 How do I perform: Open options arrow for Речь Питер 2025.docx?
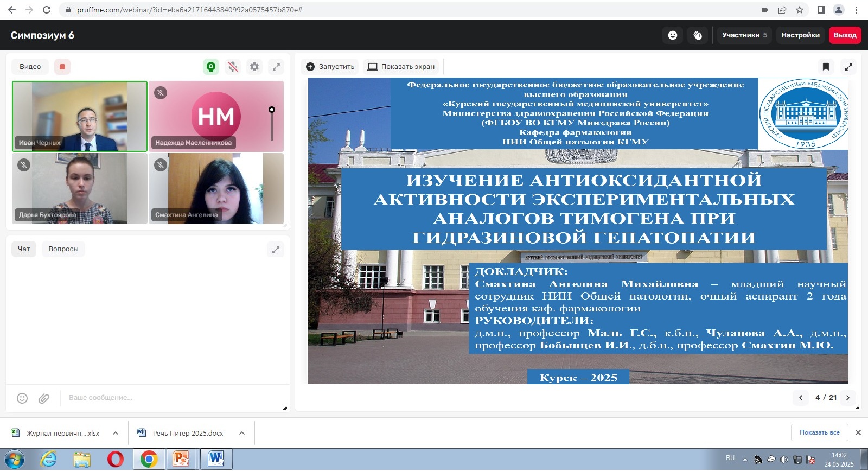point(242,433)
